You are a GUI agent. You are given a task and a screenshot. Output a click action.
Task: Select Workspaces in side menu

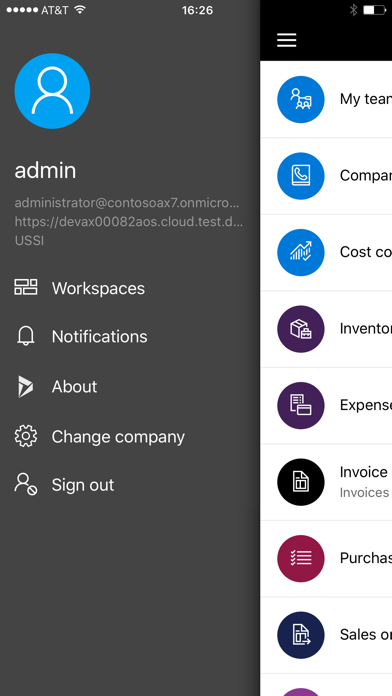98,288
